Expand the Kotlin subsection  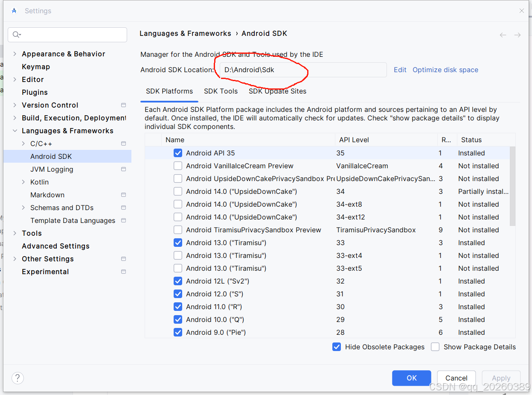tap(23, 182)
